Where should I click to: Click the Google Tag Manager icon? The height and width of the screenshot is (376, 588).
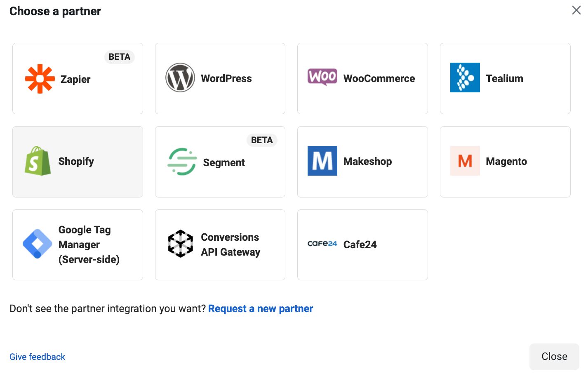pyautogui.click(x=38, y=244)
